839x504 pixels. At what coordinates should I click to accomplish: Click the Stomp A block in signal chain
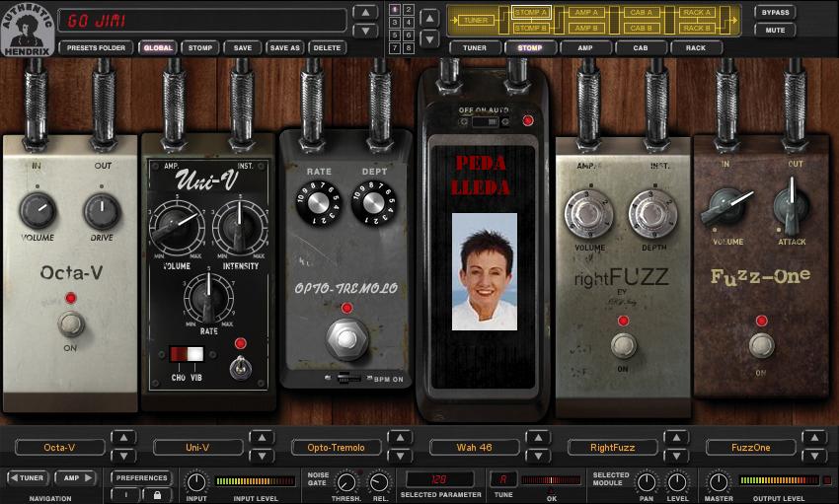(530, 13)
